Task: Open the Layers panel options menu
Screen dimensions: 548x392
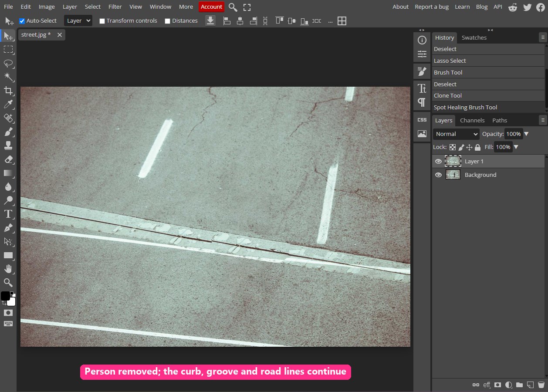Action: point(542,120)
